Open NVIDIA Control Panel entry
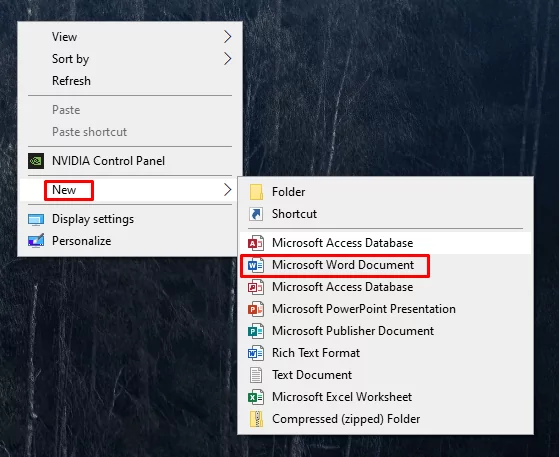 click(130, 161)
